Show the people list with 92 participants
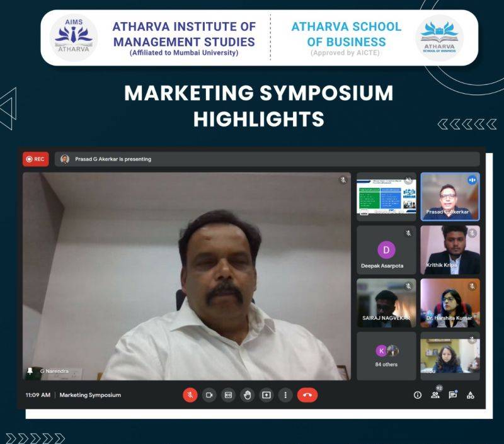Screen dimensions: 504x444 [435, 394]
